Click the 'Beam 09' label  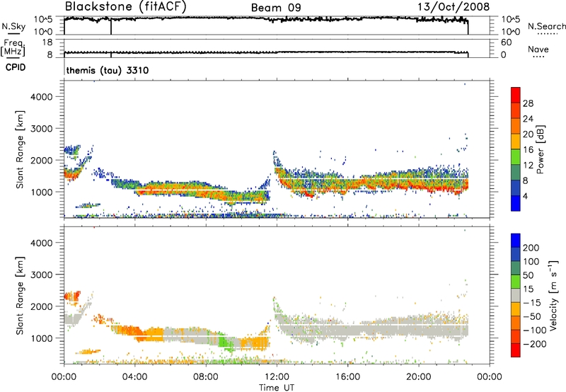(x=276, y=8)
